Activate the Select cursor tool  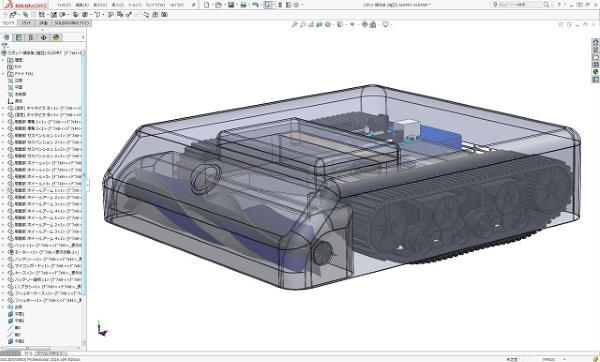click(x=268, y=5)
